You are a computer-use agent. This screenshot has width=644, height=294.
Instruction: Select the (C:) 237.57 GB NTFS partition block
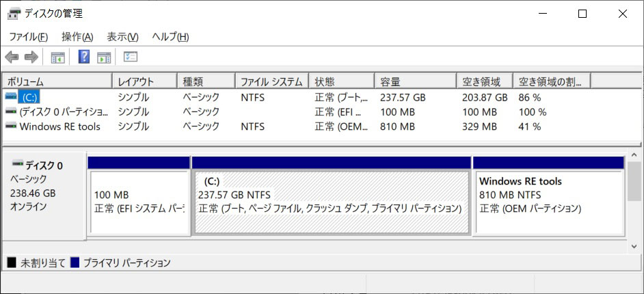[x=332, y=202]
